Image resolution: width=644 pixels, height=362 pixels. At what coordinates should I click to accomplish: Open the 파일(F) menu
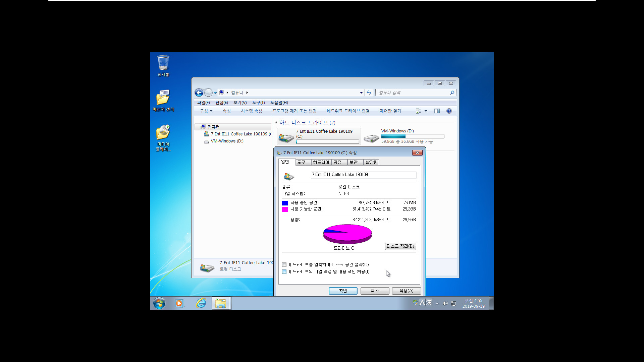point(203,103)
